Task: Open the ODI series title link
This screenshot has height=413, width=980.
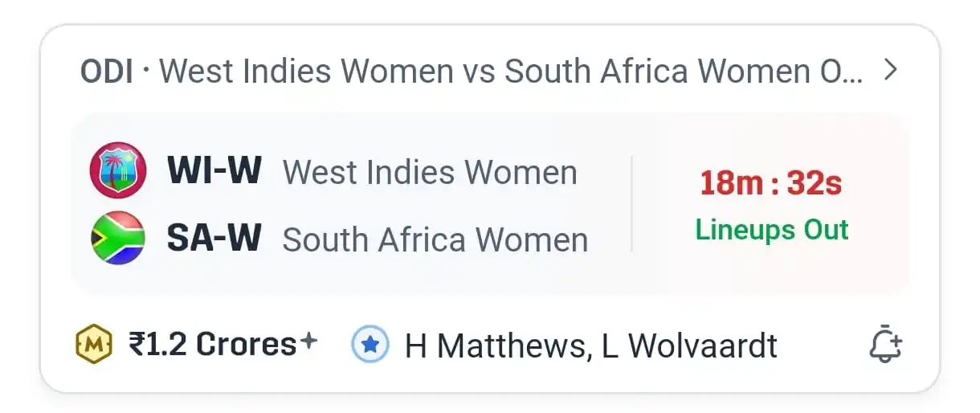Action: [472, 72]
